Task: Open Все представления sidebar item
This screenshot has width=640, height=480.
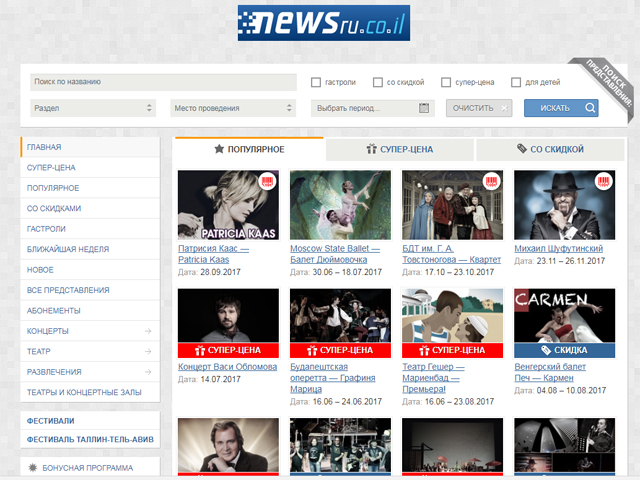Action: pos(90,290)
